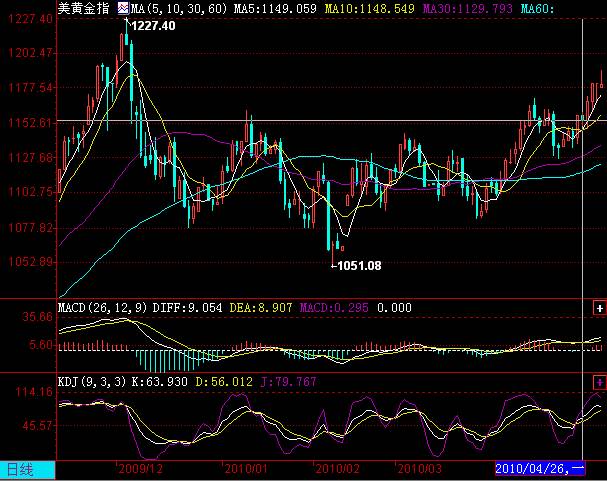
Task: Expand the MACD panel with the plus button
Action: pyautogui.click(x=599, y=308)
